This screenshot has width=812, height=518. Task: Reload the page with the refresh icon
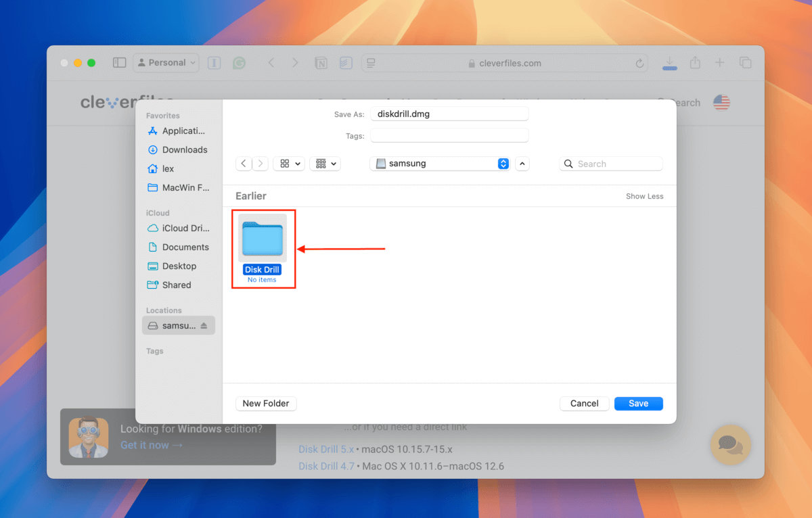tap(639, 63)
